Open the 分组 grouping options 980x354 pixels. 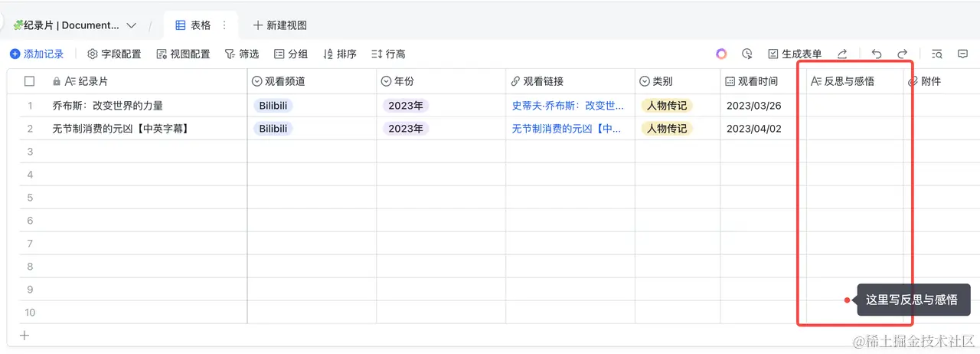[x=291, y=54]
